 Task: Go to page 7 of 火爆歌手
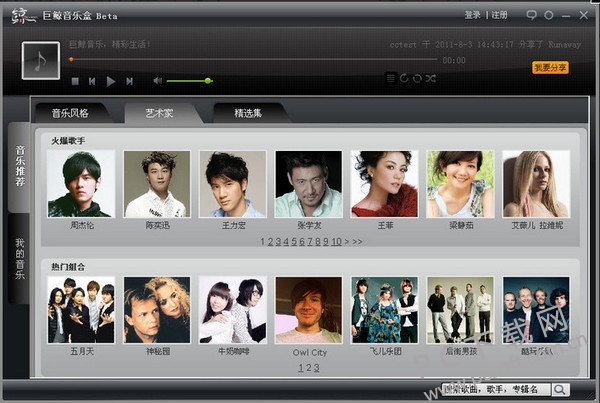(310, 241)
